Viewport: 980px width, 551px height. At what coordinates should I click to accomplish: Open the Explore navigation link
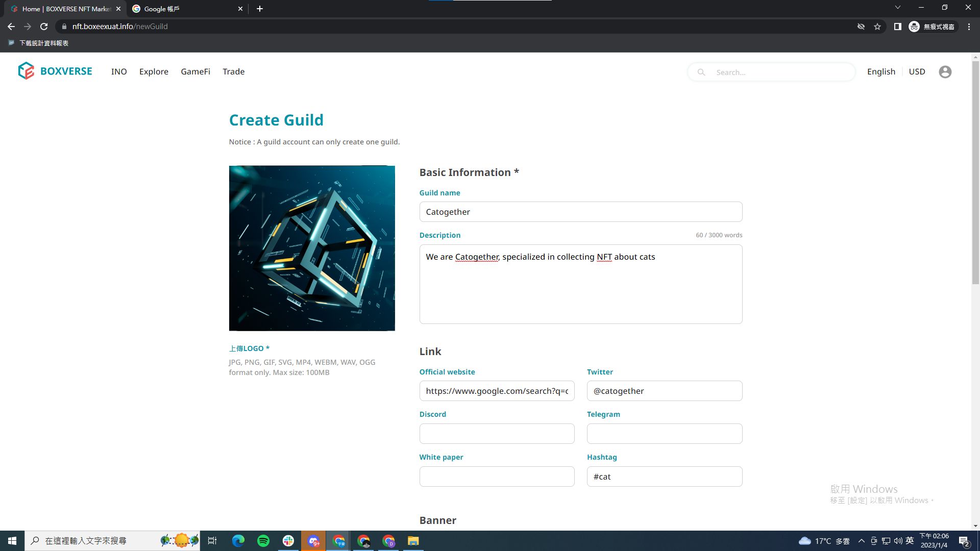pos(154,72)
